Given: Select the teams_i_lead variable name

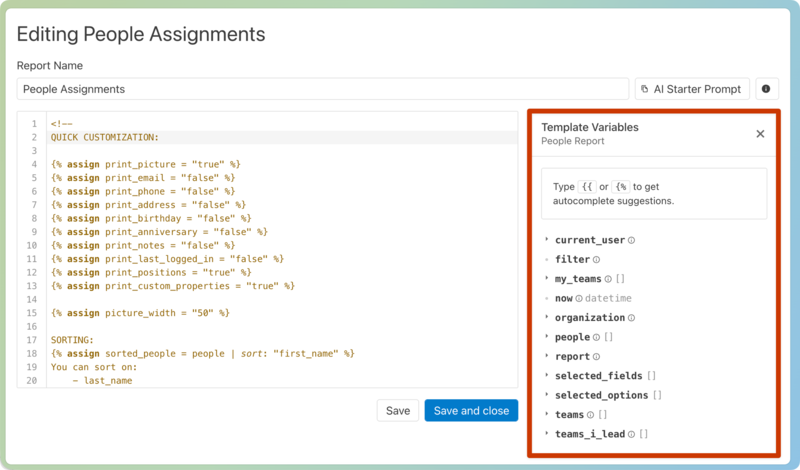Looking at the screenshot, I should 590,434.
